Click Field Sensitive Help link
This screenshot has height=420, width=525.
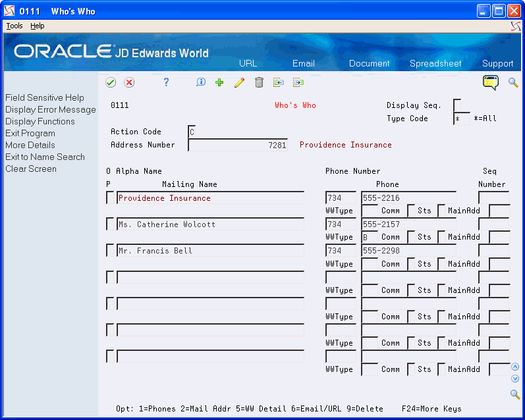(x=45, y=97)
